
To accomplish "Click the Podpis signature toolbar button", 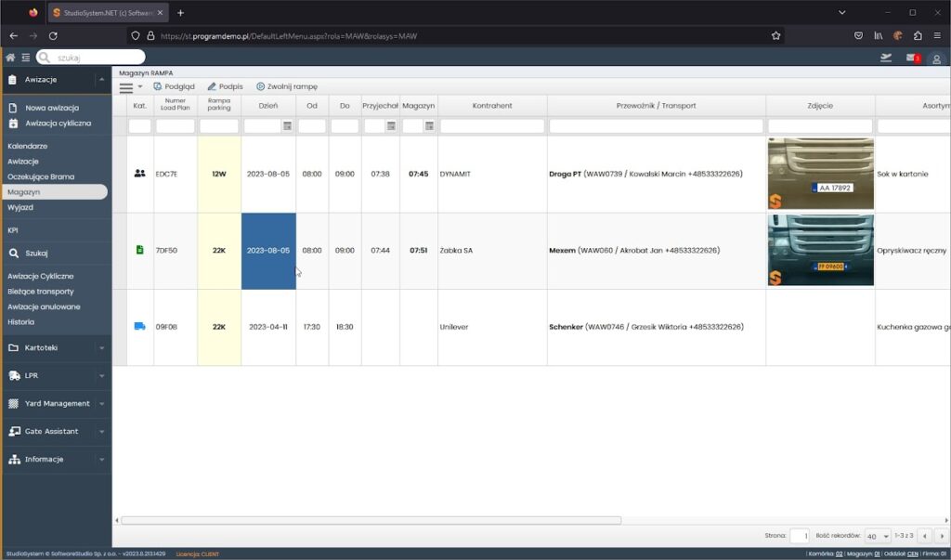I will 225,86.
